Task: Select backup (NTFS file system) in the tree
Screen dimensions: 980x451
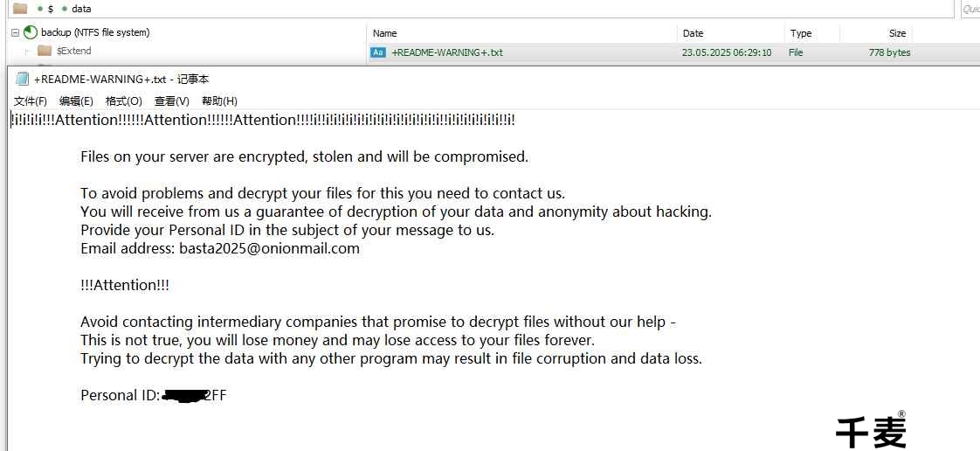Action: 95,33
